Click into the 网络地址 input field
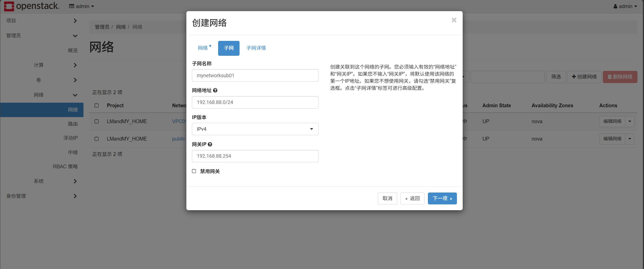 [x=255, y=102]
